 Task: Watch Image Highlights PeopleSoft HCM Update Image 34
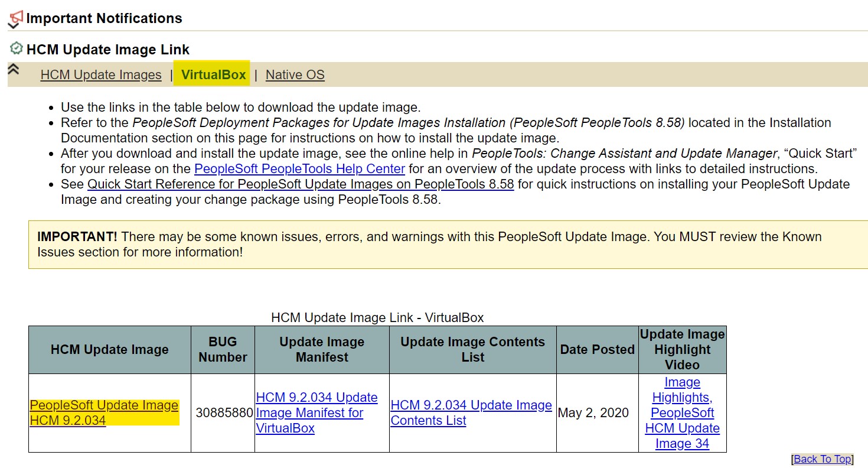(x=682, y=412)
